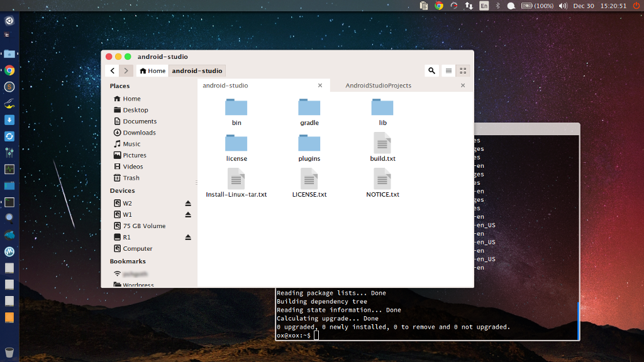The height and width of the screenshot is (362, 644).
Task: Open Trash in the dock
Action: 9,352
